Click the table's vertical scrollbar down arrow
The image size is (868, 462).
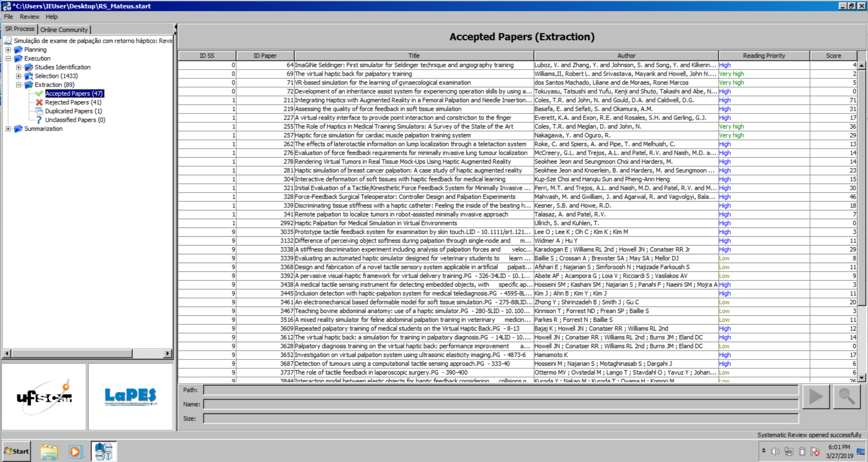[861, 377]
